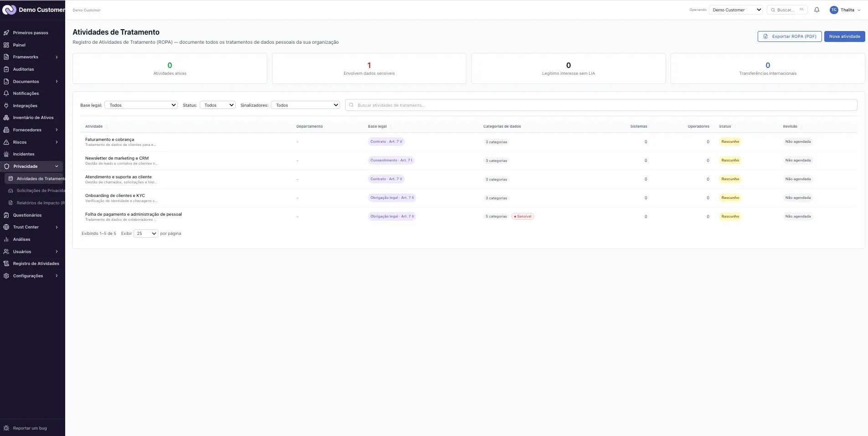The height and width of the screenshot is (436, 868).
Task: Focus the Buscar atividades de tratamento field
Action: point(601,105)
